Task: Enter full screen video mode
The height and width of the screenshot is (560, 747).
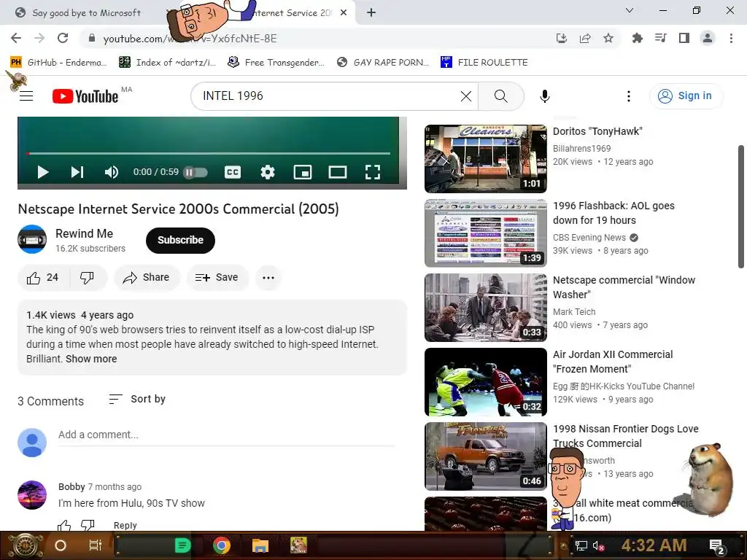Action: pyautogui.click(x=373, y=172)
